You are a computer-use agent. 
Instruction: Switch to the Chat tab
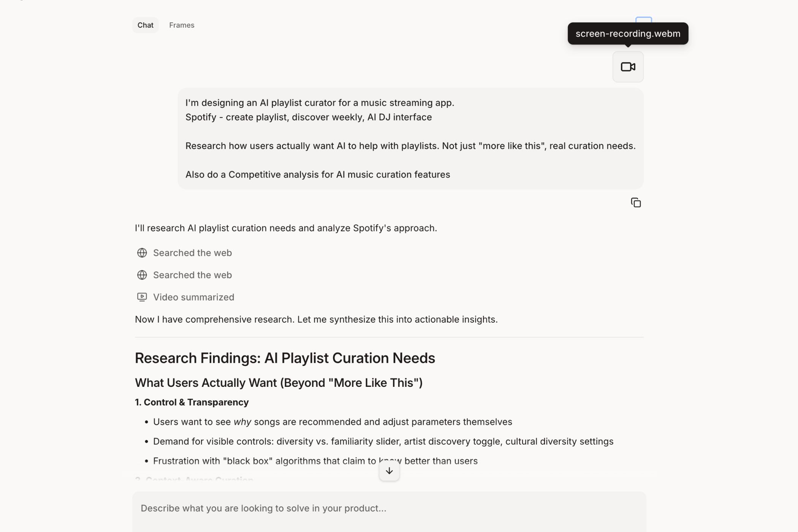pos(145,25)
